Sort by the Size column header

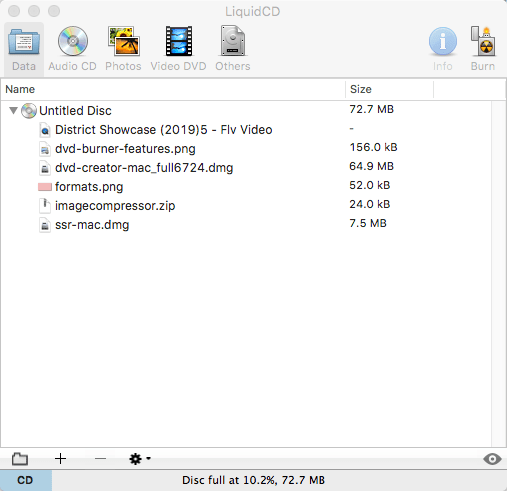point(390,89)
